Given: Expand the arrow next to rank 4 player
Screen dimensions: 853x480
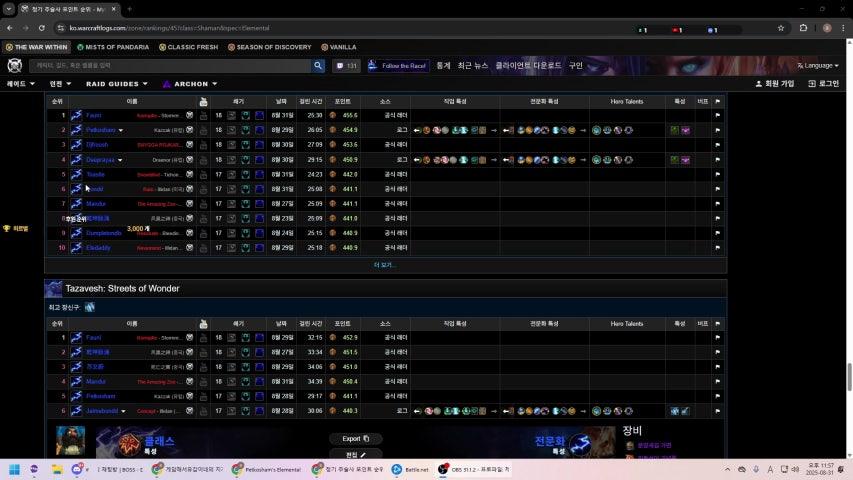Looking at the screenshot, I should coord(120,160).
